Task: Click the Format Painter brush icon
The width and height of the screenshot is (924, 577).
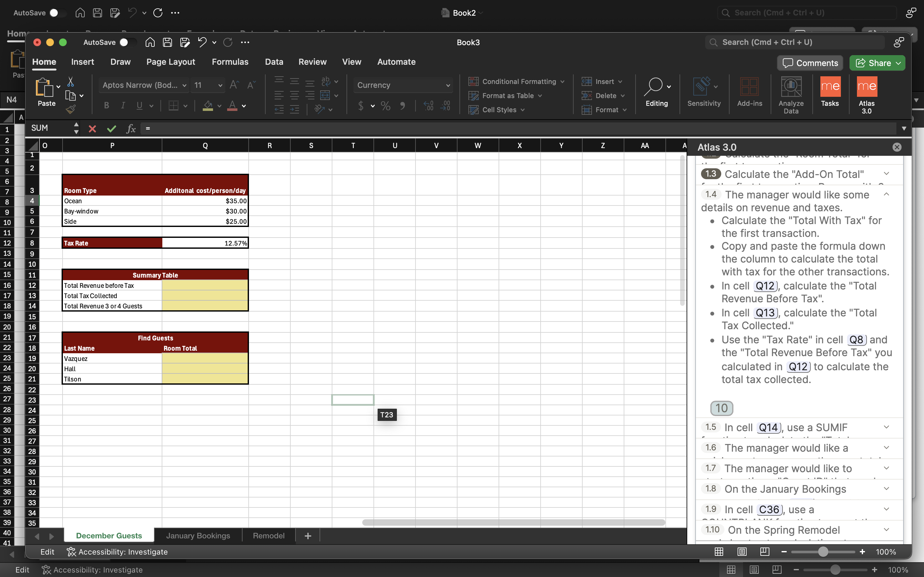Action: tap(71, 110)
